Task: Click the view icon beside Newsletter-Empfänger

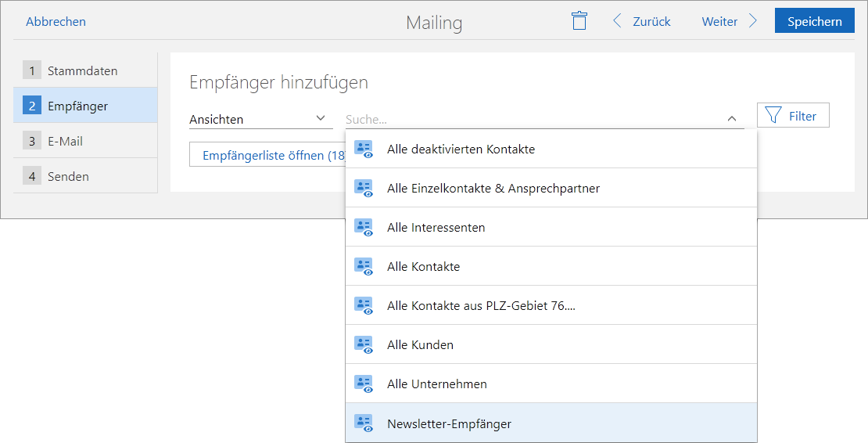Action: 363,423
